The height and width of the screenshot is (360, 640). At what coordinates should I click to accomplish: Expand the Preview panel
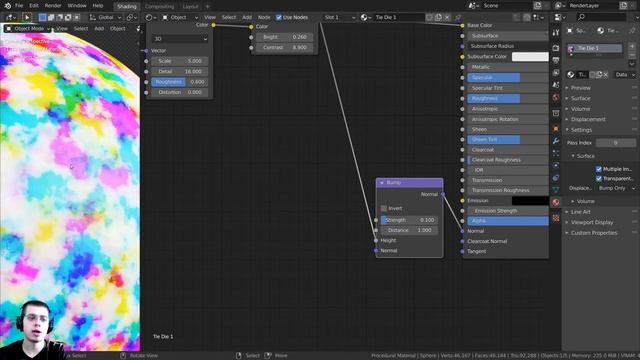coord(580,88)
